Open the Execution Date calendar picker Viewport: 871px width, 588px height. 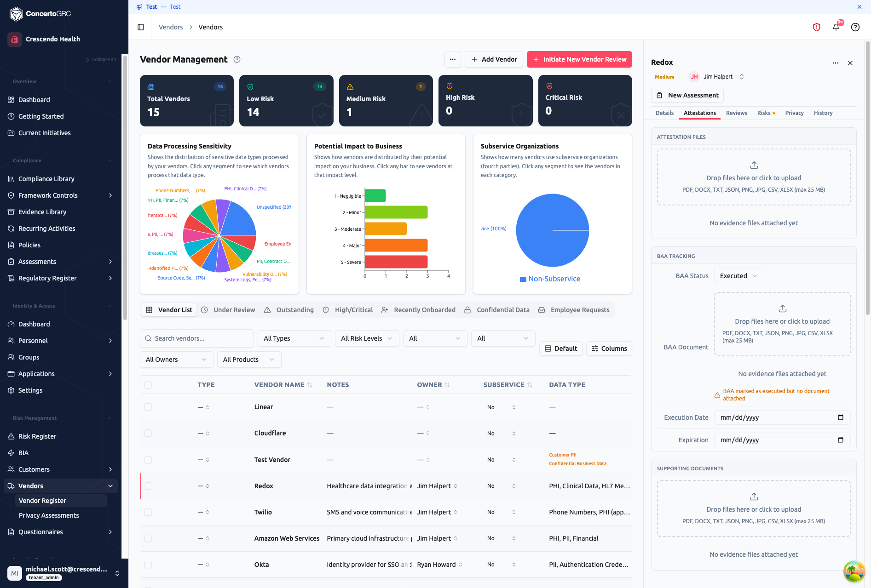coord(841,417)
